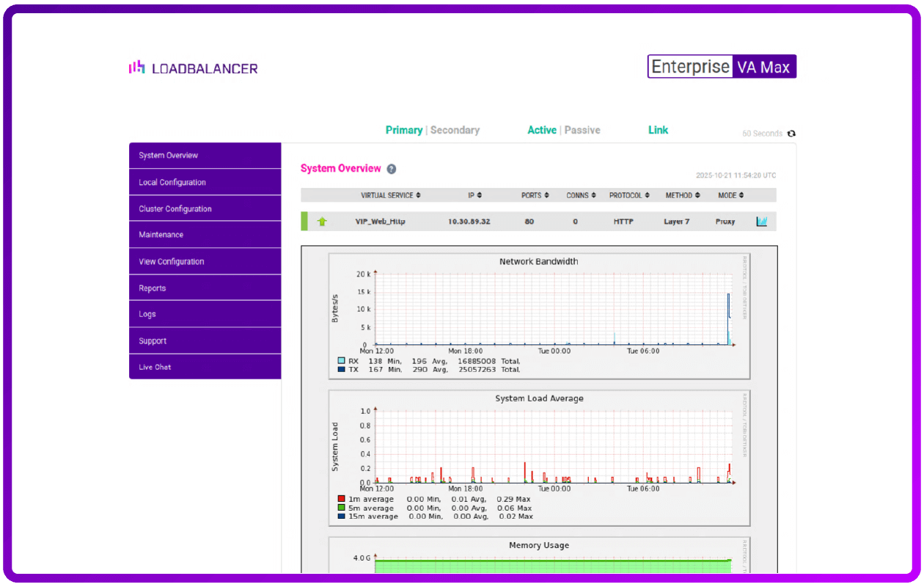Sort table by Ports column
The width and height of the screenshot is (924, 587).
pos(535,195)
